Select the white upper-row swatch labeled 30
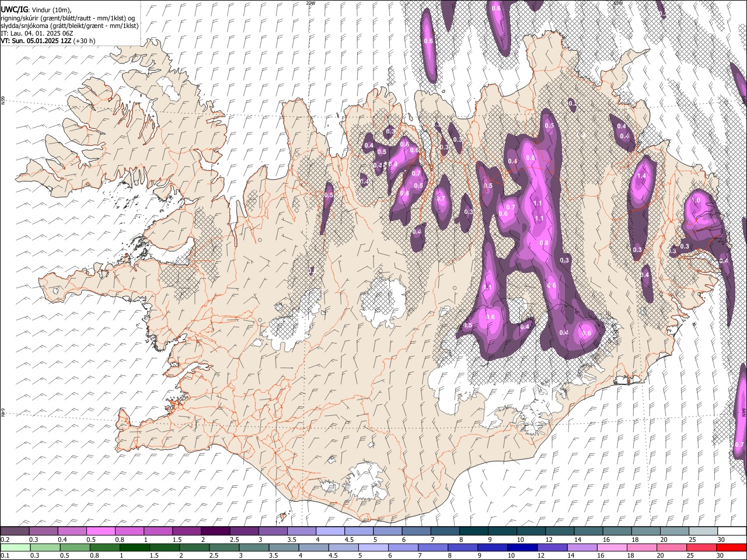This screenshot has width=747, height=560. pos(731,531)
